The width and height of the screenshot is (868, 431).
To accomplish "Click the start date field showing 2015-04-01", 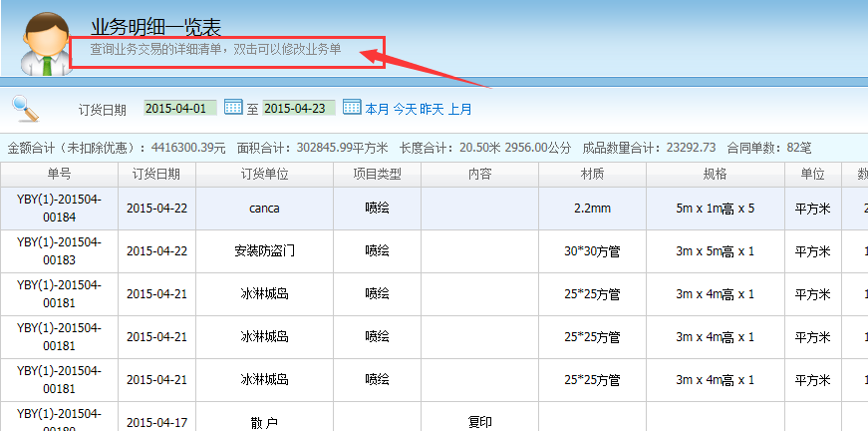I will 180,109.
